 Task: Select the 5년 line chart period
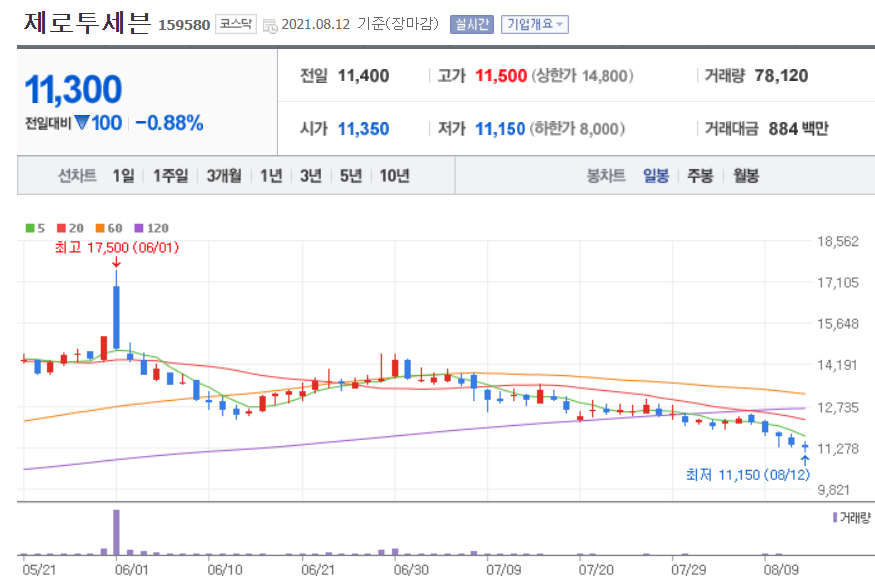[x=351, y=176]
